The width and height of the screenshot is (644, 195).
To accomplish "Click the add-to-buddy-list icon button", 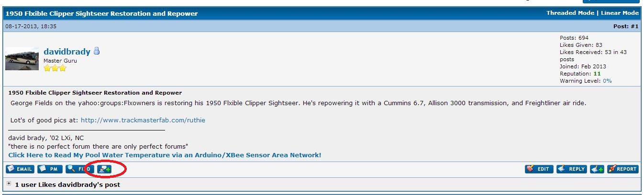I will [x=104, y=169].
